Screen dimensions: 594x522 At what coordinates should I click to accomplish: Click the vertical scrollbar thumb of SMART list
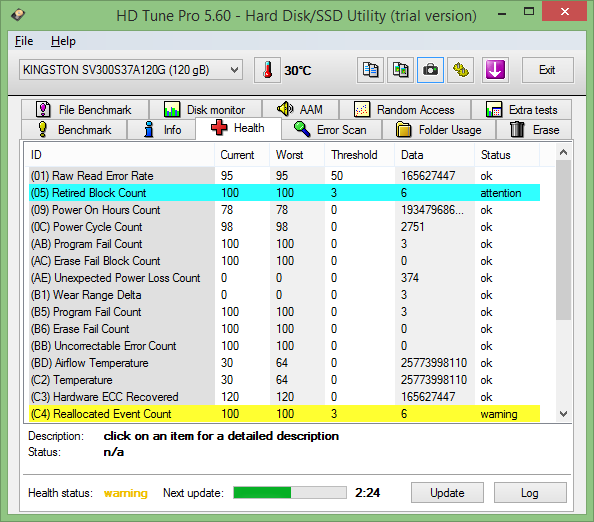click(x=564, y=240)
